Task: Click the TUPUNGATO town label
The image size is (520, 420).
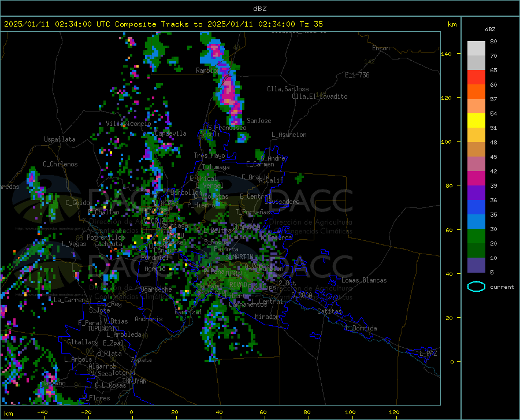Action: click(103, 329)
